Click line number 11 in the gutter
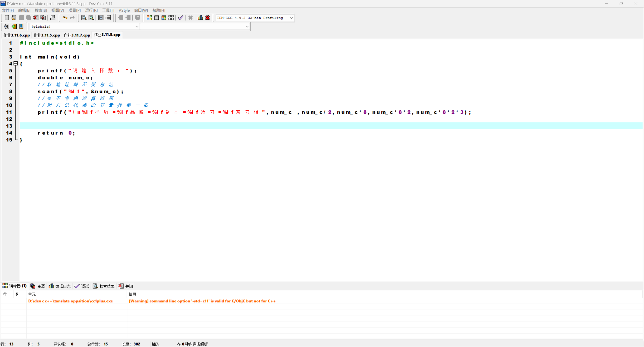Screen dimensions: 644x347 coord(9,112)
